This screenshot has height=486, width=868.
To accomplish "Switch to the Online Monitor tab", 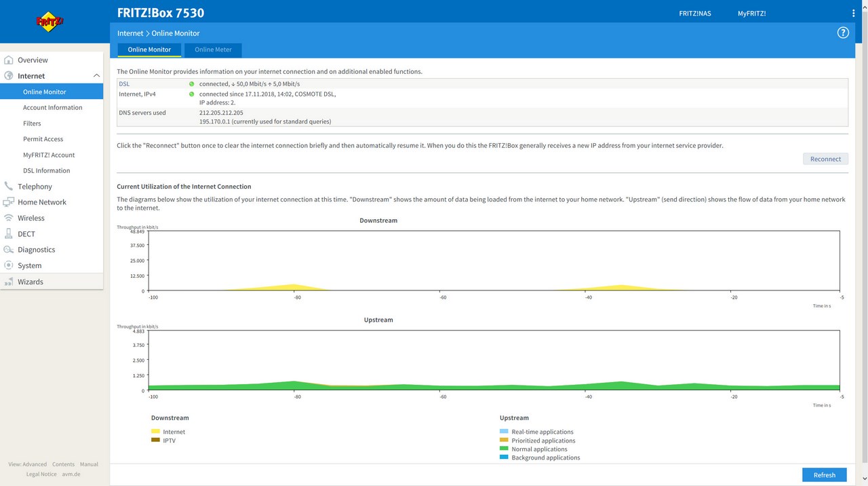I will pyautogui.click(x=149, y=50).
